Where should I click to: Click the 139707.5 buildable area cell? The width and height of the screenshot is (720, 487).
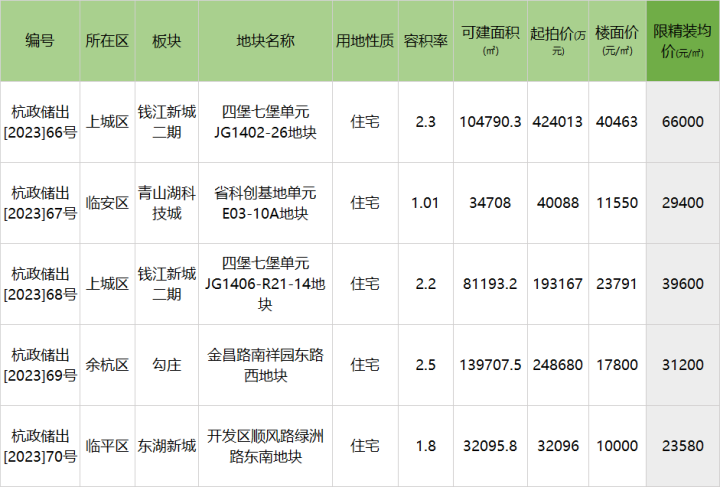pyautogui.click(x=490, y=365)
